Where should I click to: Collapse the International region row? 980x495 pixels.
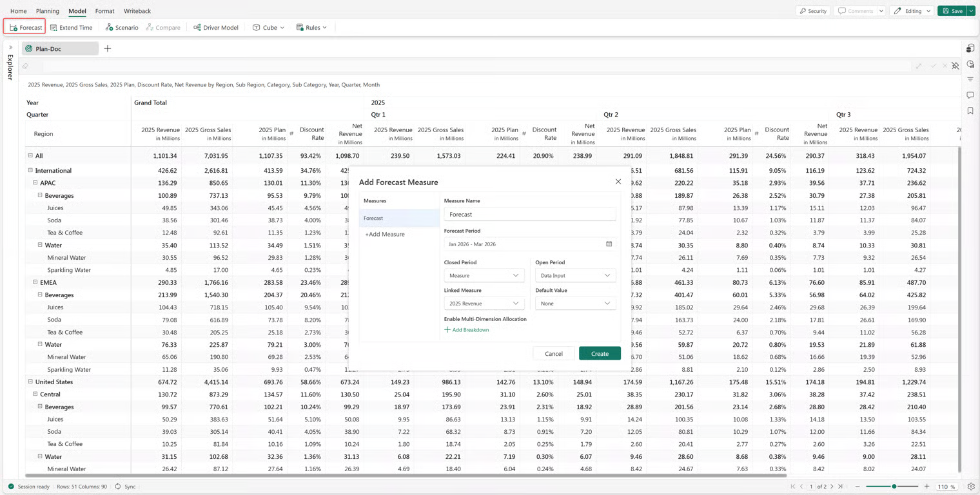[30, 171]
